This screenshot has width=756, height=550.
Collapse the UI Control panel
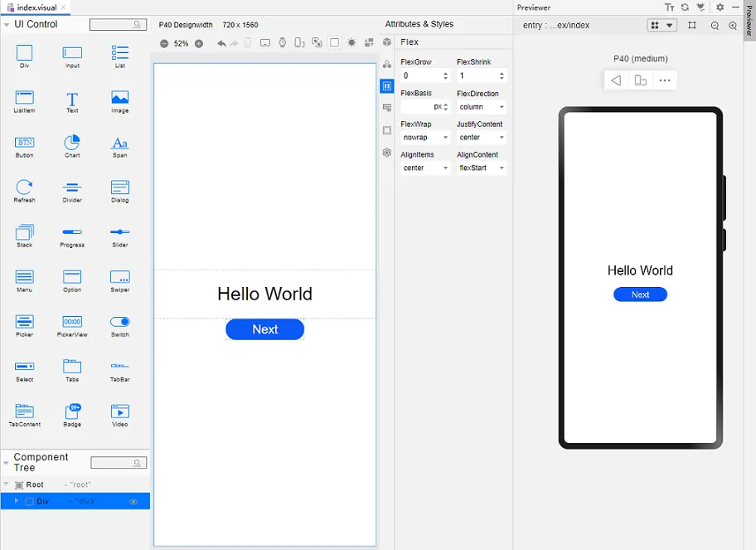[x=7, y=25]
